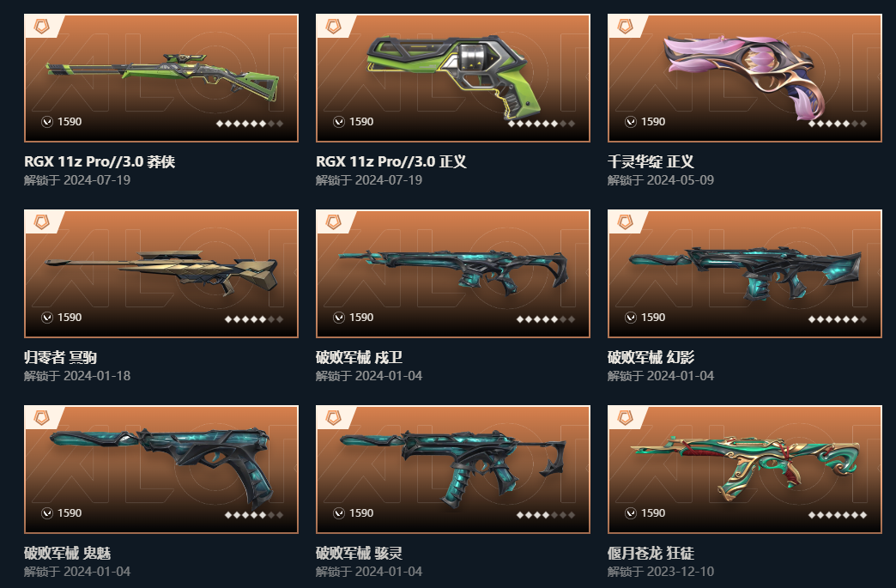Open the pink floral 千灵华绽 pistol thumbnail
This screenshot has width=896, height=588.
point(745,78)
